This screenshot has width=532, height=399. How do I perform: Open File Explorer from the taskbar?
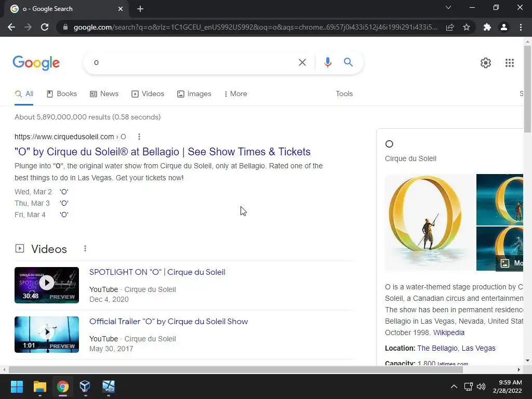(x=39, y=387)
